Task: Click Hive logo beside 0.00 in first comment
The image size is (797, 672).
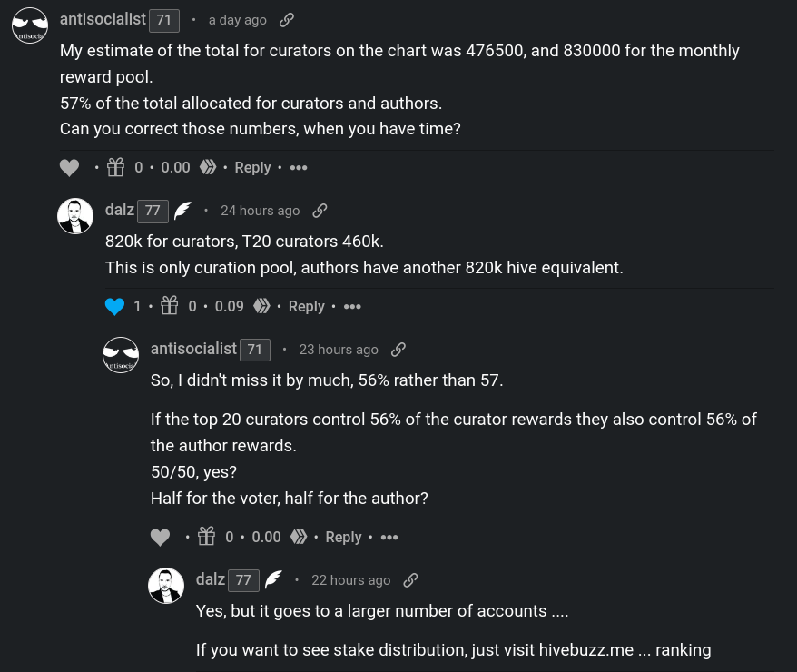Action: [x=207, y=167]
